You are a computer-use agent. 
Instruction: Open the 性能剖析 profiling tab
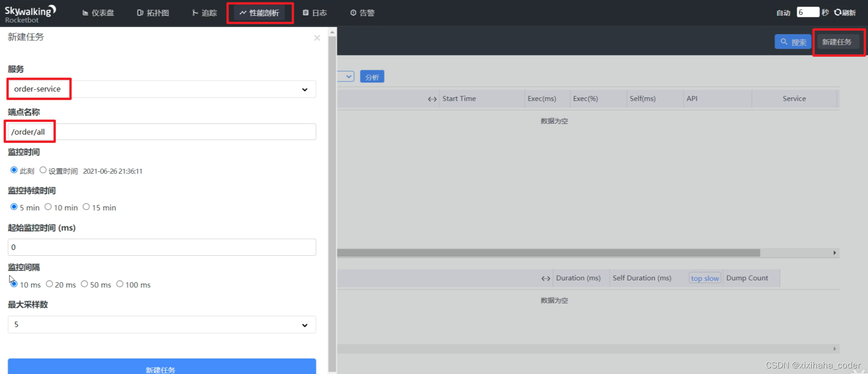coord(259,13)
